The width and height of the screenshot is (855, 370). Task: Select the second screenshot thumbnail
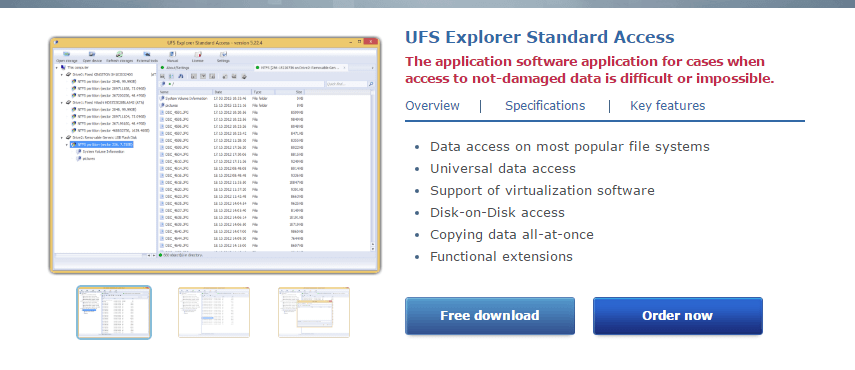pyautogui.click(x=214, y=312)
